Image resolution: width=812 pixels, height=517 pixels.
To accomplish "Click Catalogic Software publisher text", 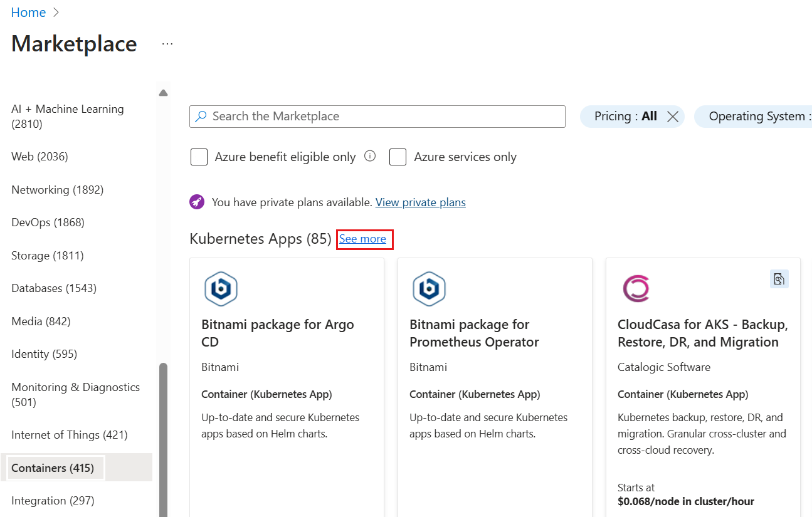I will [x=664, y=367].
